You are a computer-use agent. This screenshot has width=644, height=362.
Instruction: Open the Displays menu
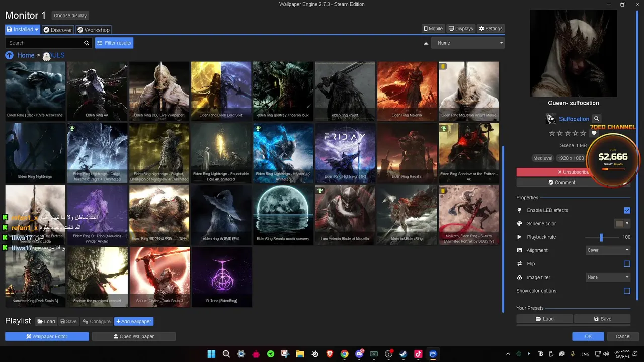pyautogui.click(x=461, y=29)
